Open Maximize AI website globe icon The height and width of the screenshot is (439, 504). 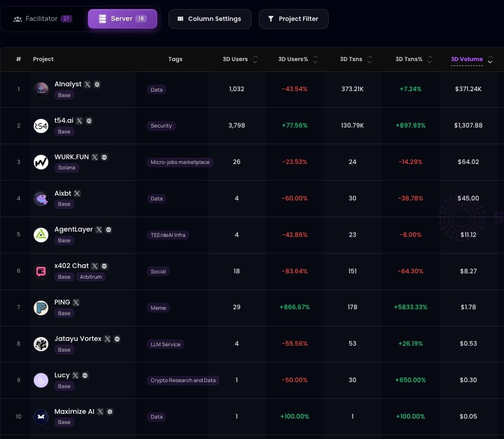[110, 412]
